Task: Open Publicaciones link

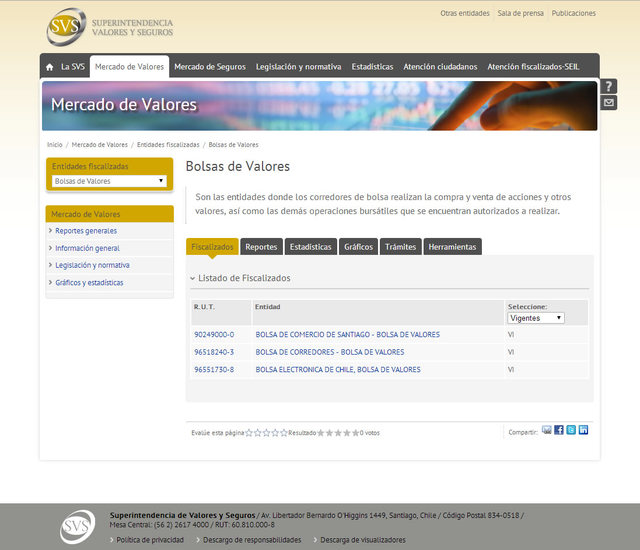Action: coord(573,13)
